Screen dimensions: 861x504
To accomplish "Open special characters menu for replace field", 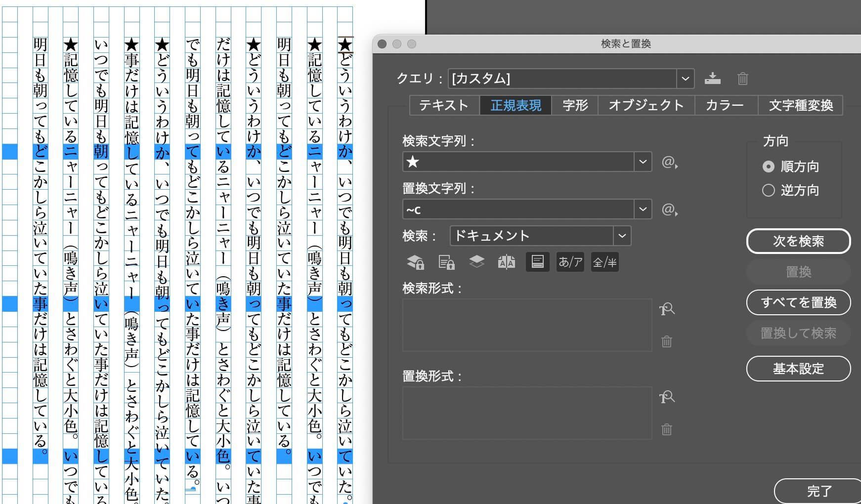I will pyautogui.click(x=670, y=210).
